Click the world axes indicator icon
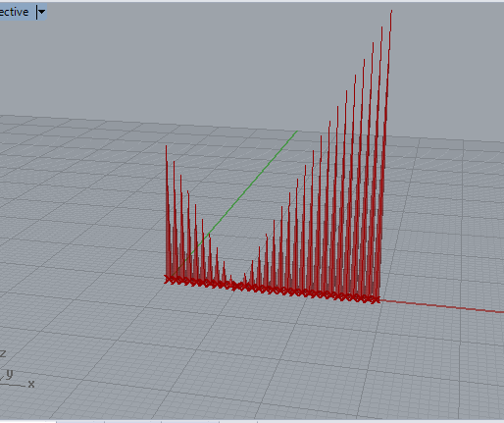504x423 pixels. click(x=17, y=370)
